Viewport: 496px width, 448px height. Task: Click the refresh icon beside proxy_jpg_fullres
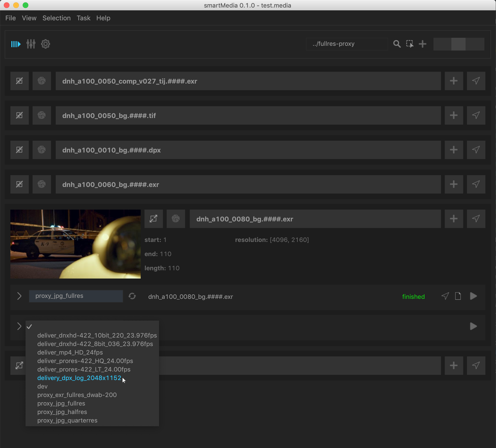pos(132,296)
